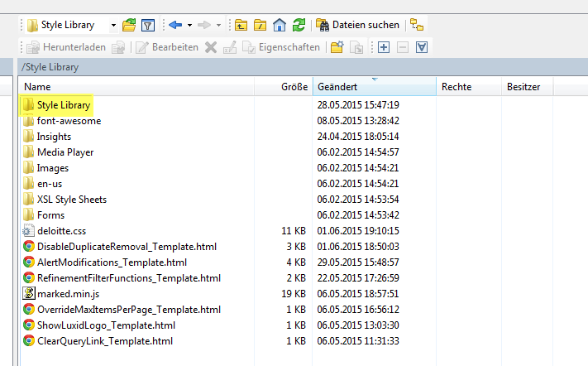Click the select files plus icon
Screen dimensions: 588x366
click(383, 47)
